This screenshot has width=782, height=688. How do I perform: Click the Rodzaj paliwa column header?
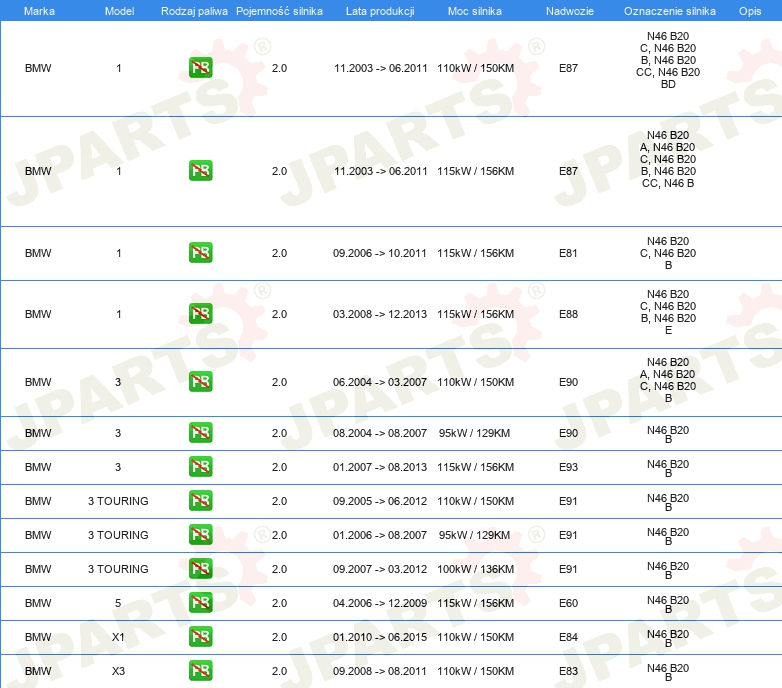tap(194, 11)
